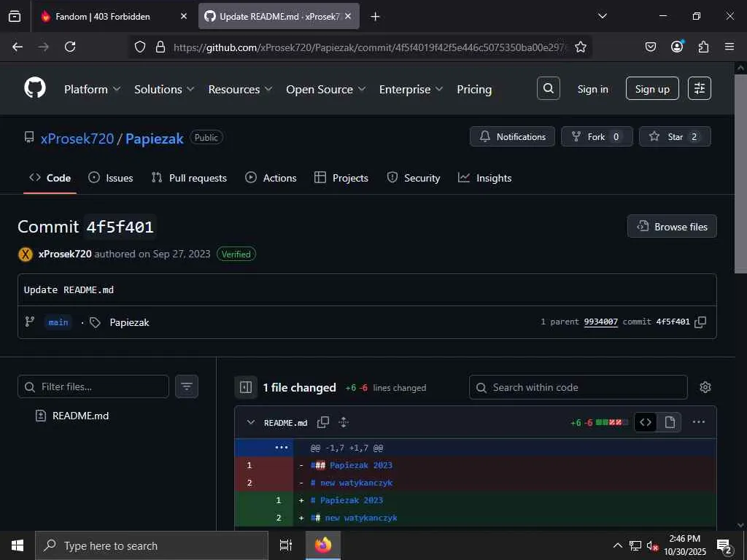Viewport: 747px width, 560px height.
Task: Open Windows Start menu
Action: click(18, 545)
